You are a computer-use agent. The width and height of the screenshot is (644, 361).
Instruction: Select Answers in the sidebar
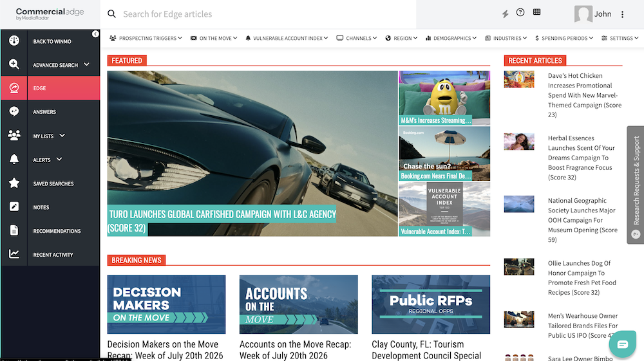coord(44,111)
